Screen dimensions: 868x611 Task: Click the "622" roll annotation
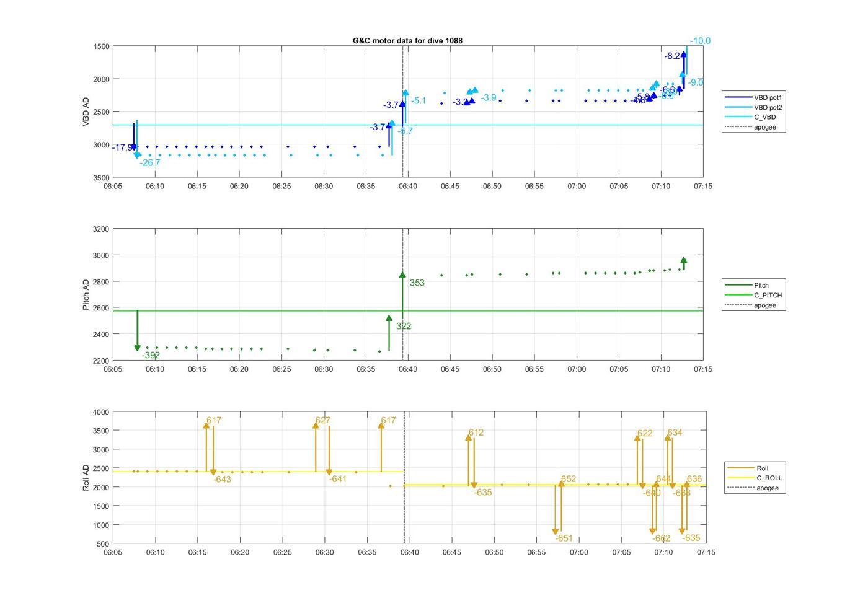pos(645,434)
